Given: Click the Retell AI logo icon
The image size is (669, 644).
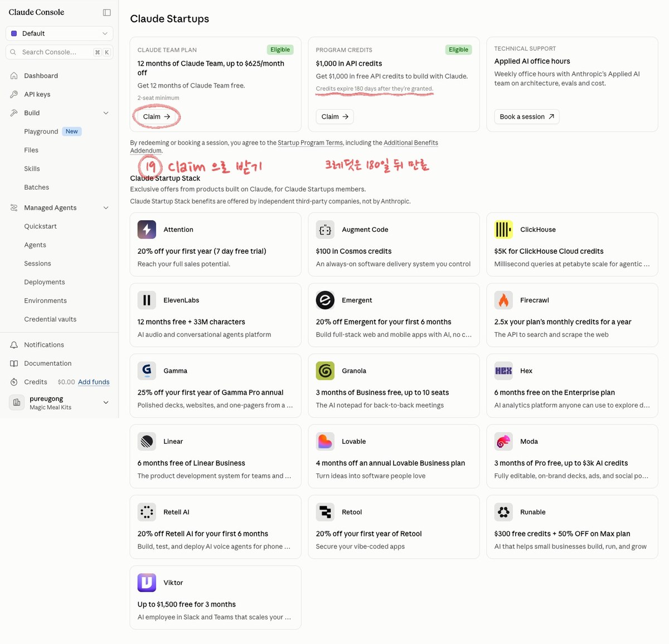Looking at the screenshot, I should [147, 512].
